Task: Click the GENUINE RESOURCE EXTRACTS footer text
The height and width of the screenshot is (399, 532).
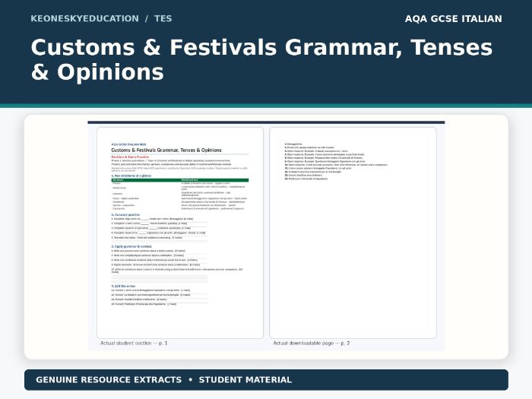Action: point(109,380)
